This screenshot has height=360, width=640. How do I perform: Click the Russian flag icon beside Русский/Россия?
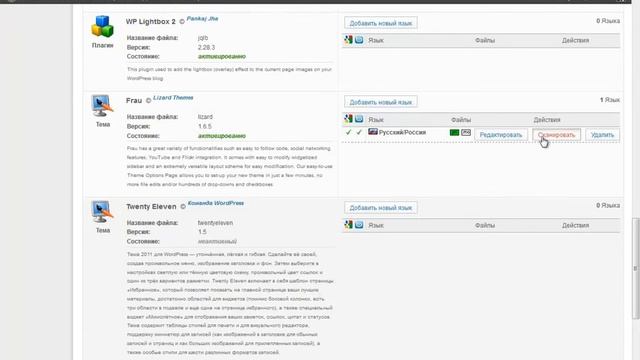(x=373, y=131)
